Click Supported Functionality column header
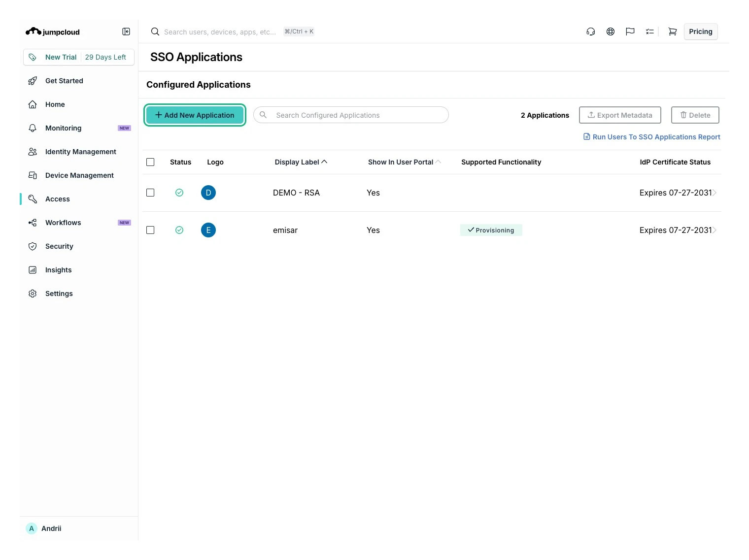This screenshot has height=560, width=749. pyautogui.click(x=501, y=162)
